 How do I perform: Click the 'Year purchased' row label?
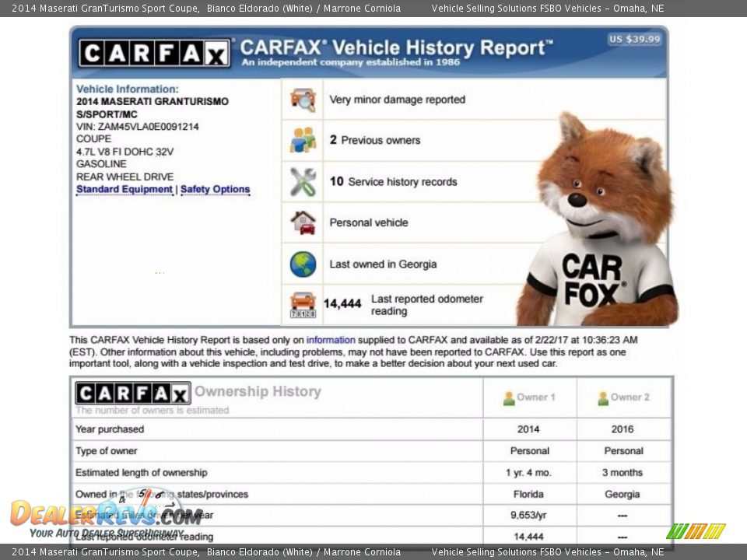tap(110, 429)
